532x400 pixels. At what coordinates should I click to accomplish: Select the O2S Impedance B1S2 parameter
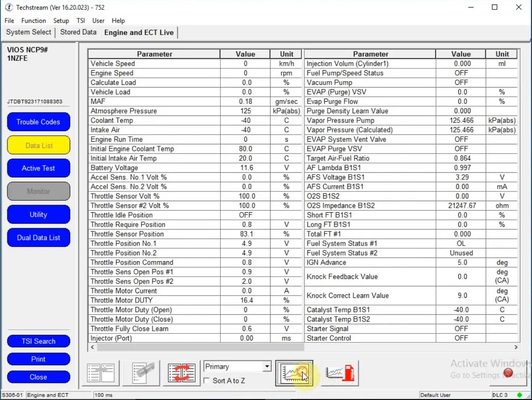(370, 206)
